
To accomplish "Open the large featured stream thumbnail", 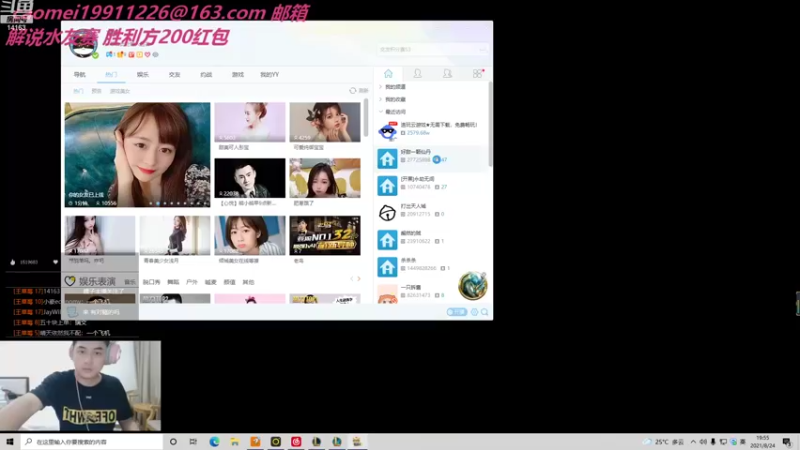I will 137,155.
